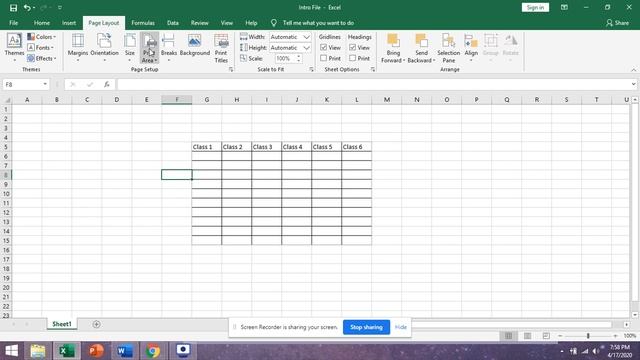
Task: Open the Print Area menu
Action: (x=149, y=48)
